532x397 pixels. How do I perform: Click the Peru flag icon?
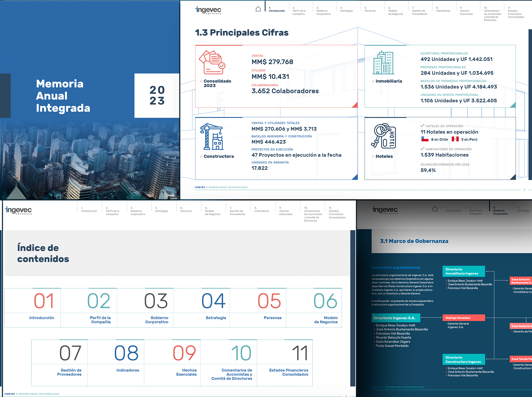455,139
